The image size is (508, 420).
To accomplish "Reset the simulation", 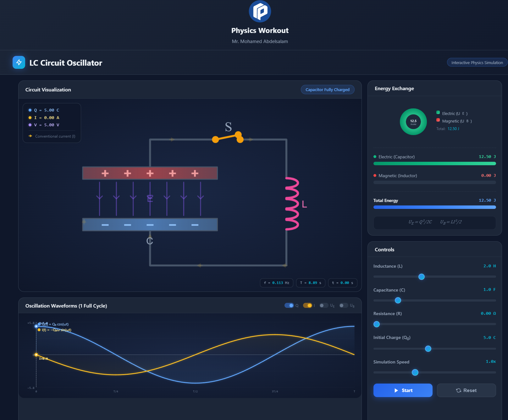I will tap(466, 390).
